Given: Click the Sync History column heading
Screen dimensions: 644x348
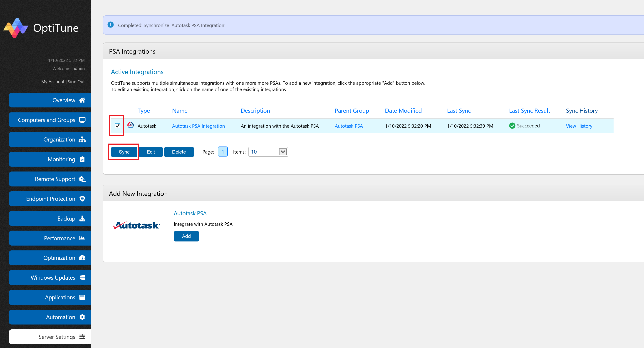Looking at the screenshot, I should (582, 111).
